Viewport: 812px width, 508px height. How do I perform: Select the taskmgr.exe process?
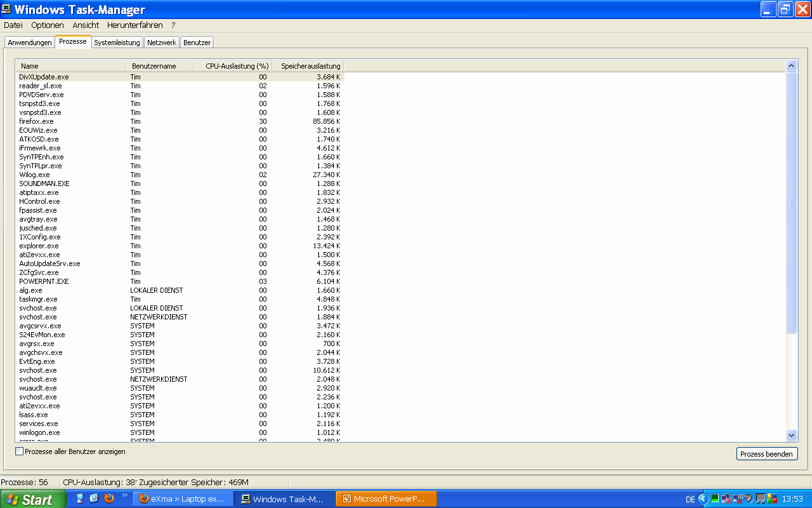click(x=180, y=299)
